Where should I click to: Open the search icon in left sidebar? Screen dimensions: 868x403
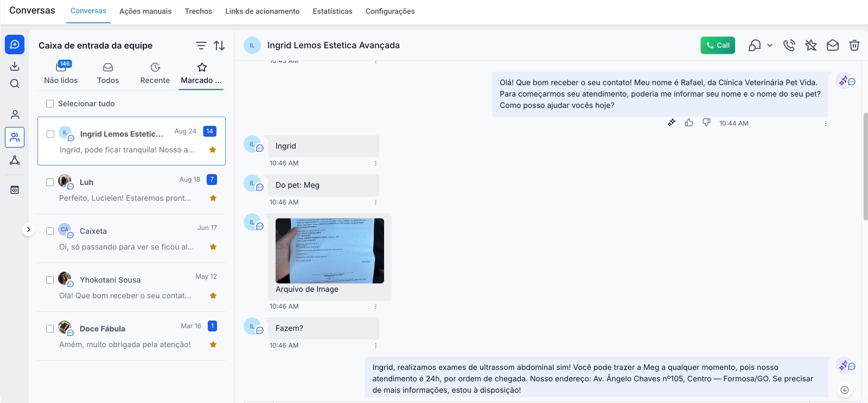[x=15, y=84]
